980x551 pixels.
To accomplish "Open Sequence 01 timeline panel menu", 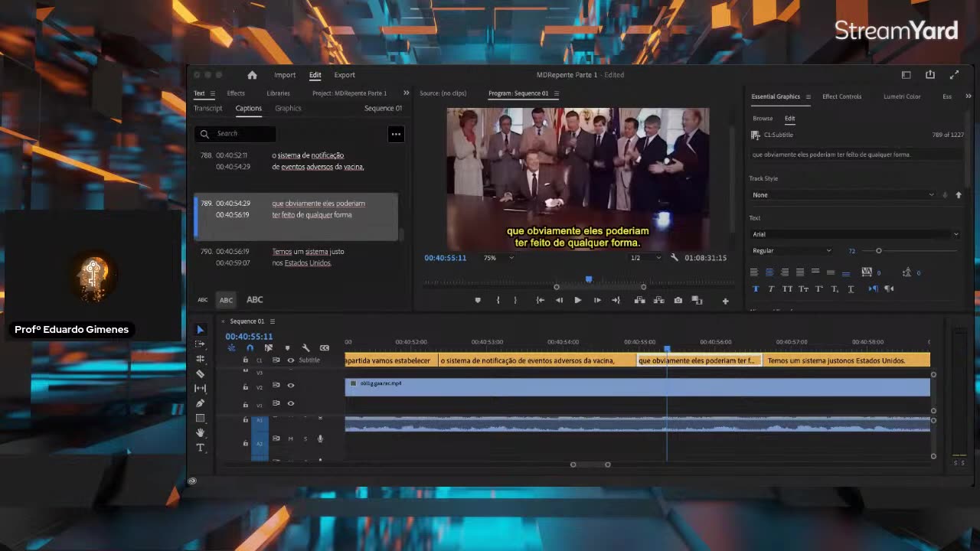I will [272, 321].
